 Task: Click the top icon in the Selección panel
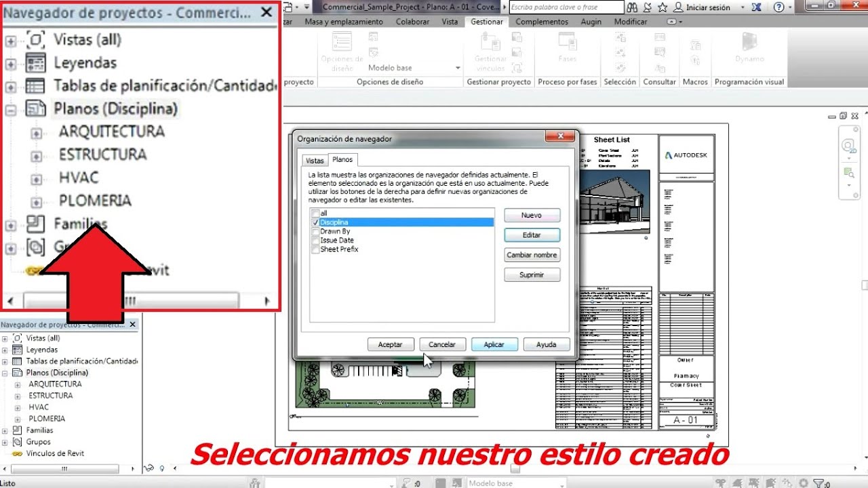620,38
